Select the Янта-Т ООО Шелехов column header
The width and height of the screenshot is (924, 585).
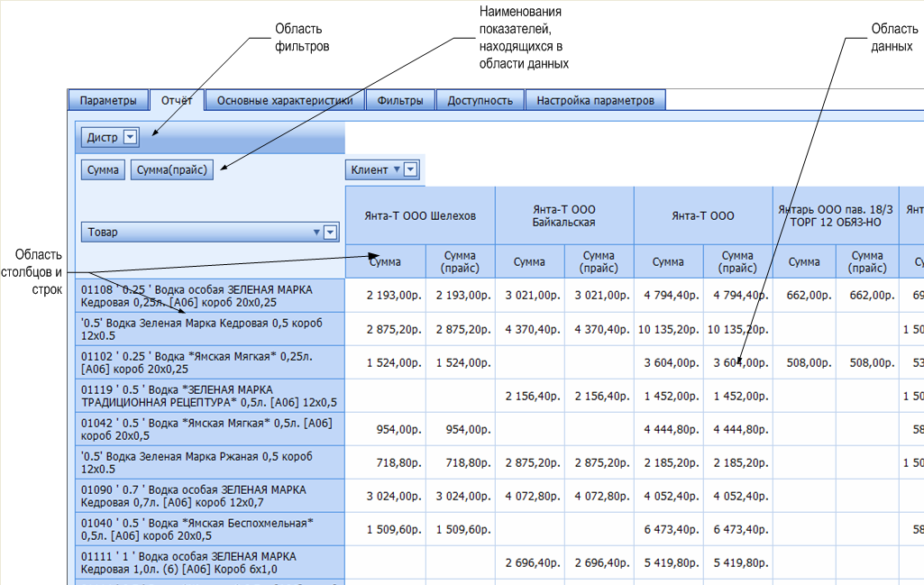(x=420, y=215)
